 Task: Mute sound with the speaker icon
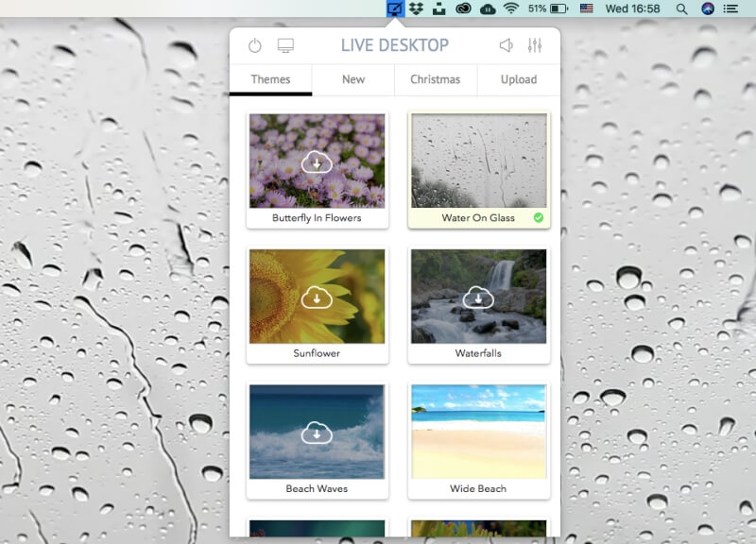[506, 45]
